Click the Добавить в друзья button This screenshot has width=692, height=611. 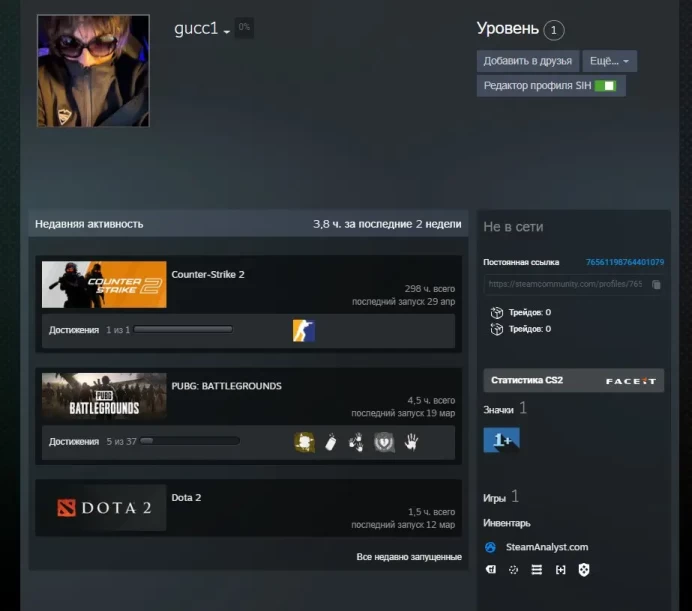click(x=527, y=61)
